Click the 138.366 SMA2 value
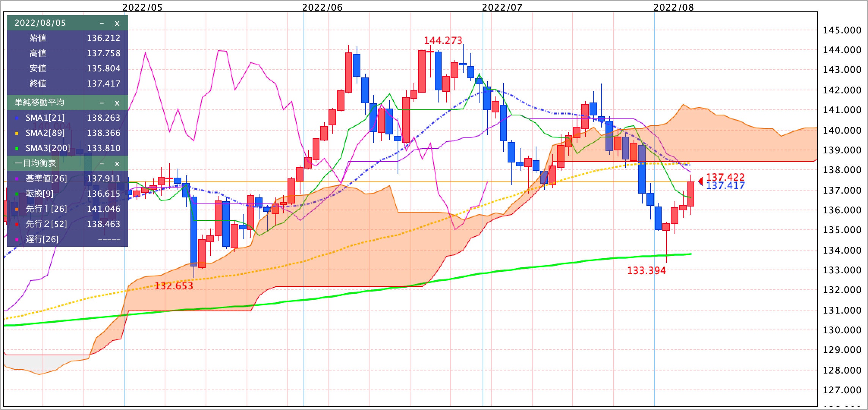The height and width of the screenshot is (410, 868). point(104,133)
